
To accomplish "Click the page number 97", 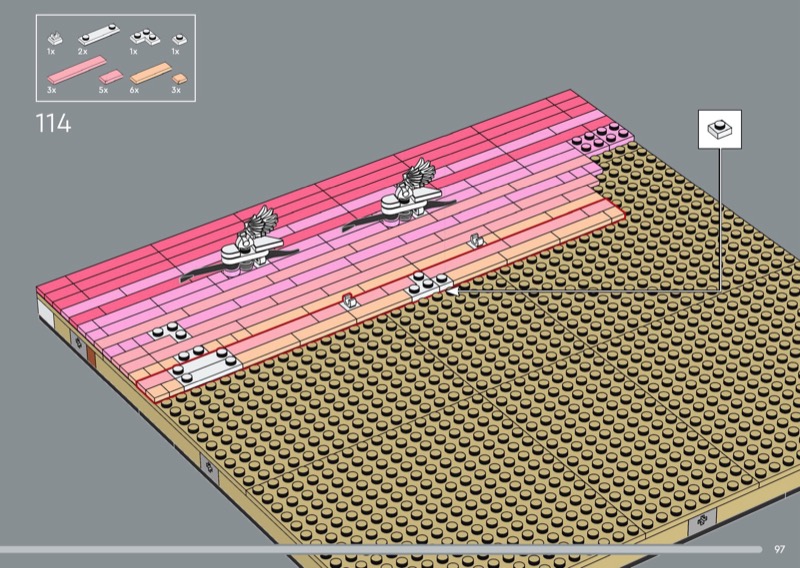I will tap(780, 549).
